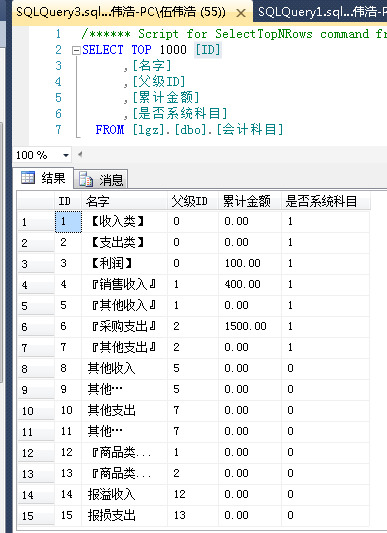Select the ID column header
This screenshot has width=387, height=533.
coord(68,201)
